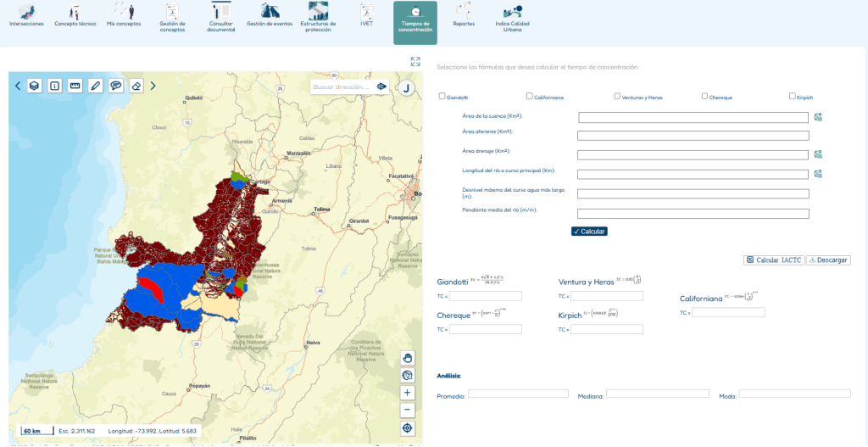Click the Descargar button
This screenshot has width=868, height=447.
[x=828, y=260]
